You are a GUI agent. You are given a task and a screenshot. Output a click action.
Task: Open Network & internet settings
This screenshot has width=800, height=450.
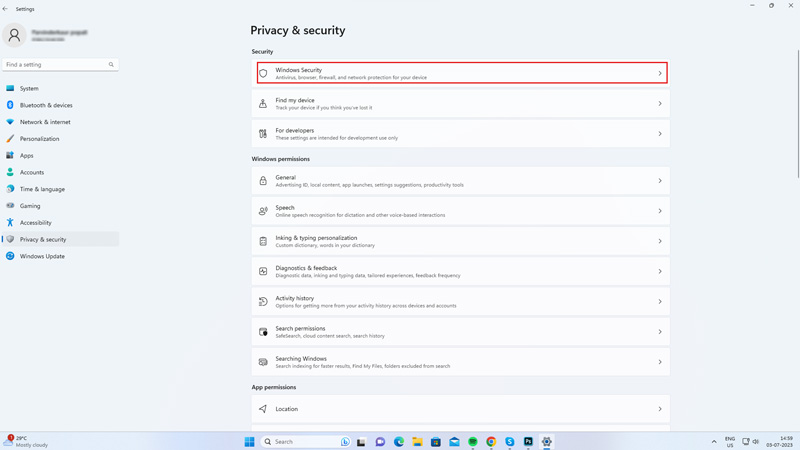60,122
